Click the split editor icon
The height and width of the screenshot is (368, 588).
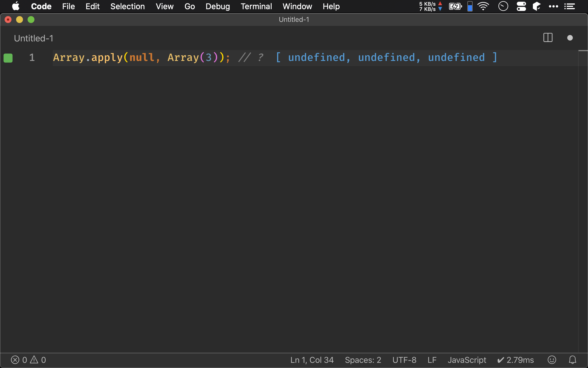point(548,38)
